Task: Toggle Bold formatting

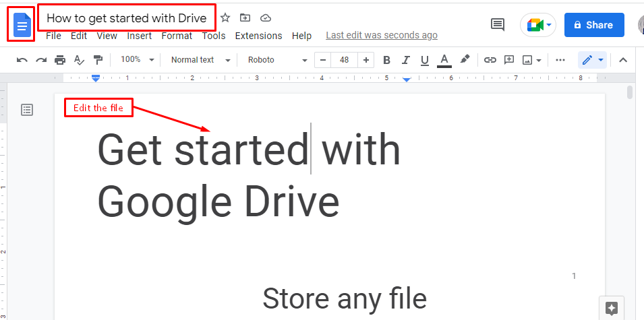Action: (x=386, y=60)
